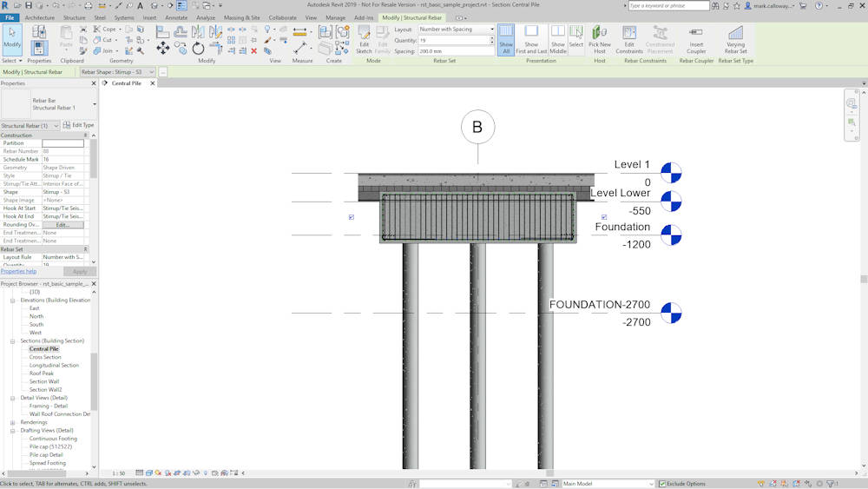Toggle Show All rebar presentation
868x489 pixels.
tap(506, 39)
